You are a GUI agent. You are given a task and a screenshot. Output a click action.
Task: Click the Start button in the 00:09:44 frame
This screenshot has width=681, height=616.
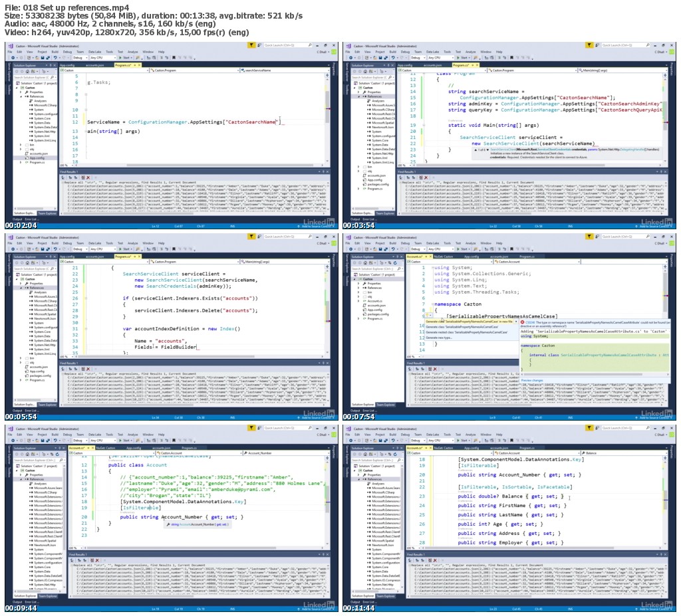click(x=124, y=440)
